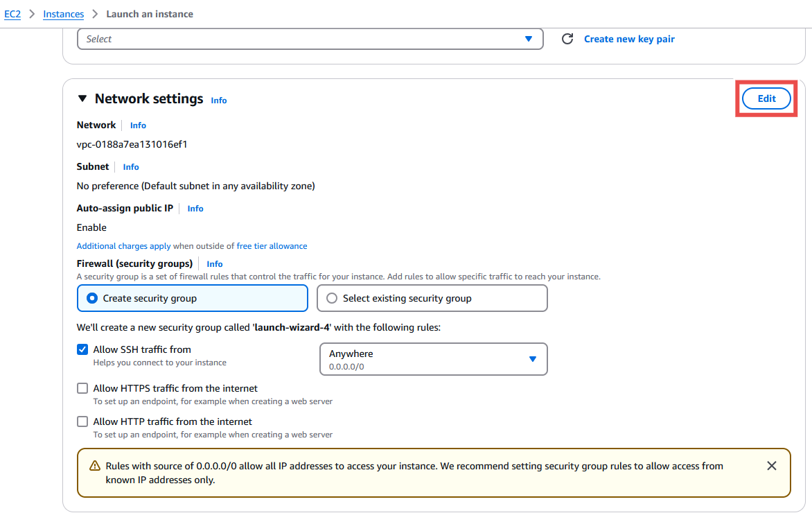The height and width of the screenshot is (522, 812).
Task: Open Info link beside Subnet
Action: click(131, 167)
